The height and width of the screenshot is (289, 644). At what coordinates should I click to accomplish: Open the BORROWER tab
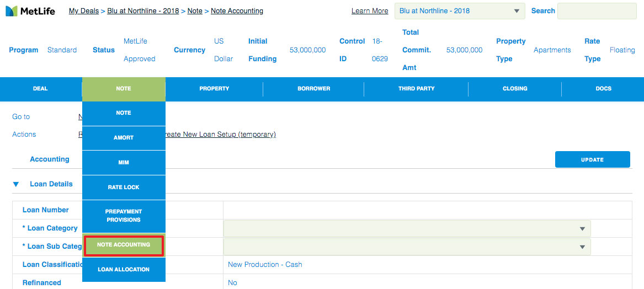pos(314,89)
